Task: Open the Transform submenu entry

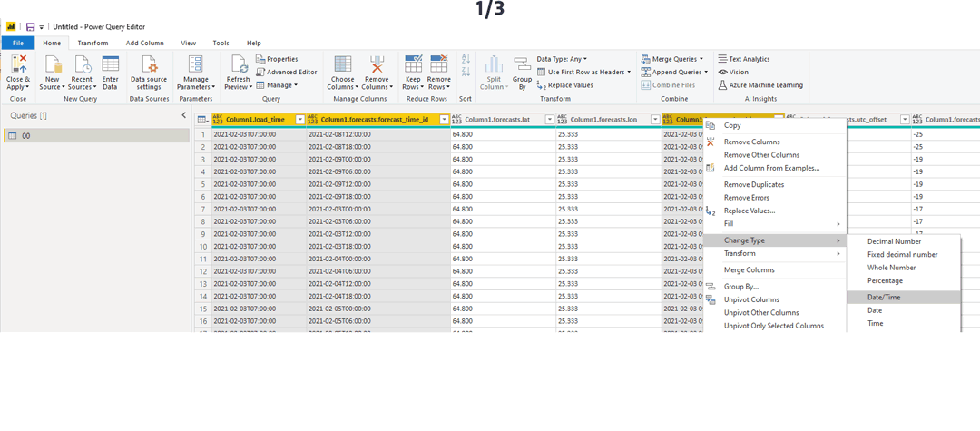Action: click(x=775, y=253)
